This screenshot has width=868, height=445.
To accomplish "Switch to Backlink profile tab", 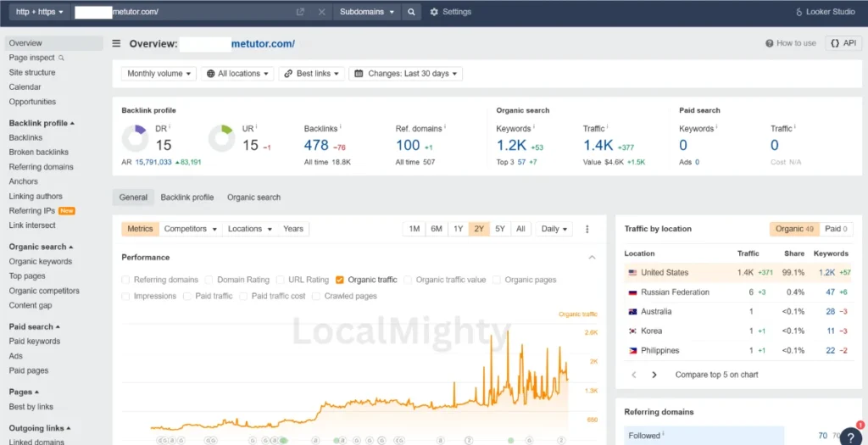I will (x=187, y=197).
